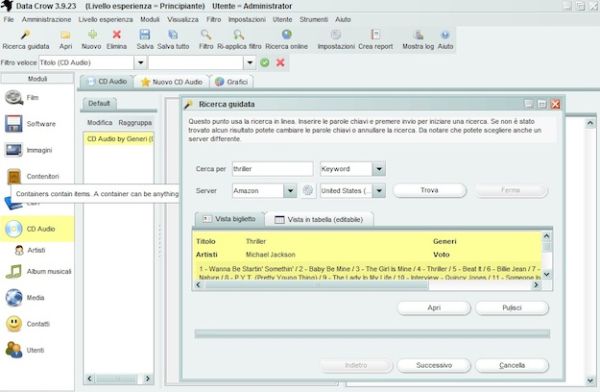Click the Cerca per text field
600x392 pixels.
coord(272,169)
